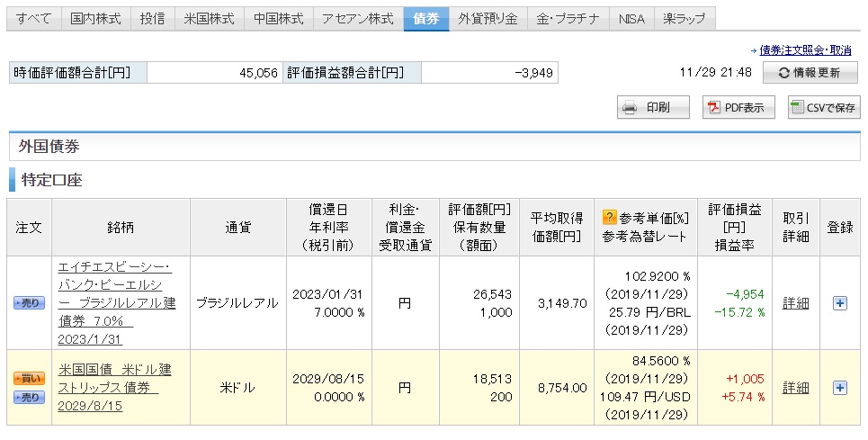This screenshot has width=868, height=440.
Task: Open 詳細 link for the Brazil real bond
Action: point(795,303)
